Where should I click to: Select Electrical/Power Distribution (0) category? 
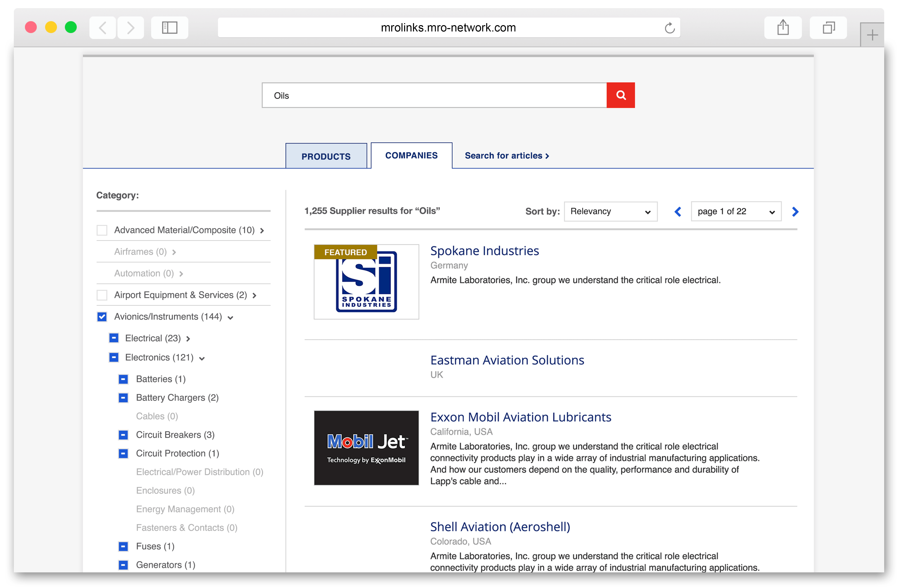[x=199, y=472]
